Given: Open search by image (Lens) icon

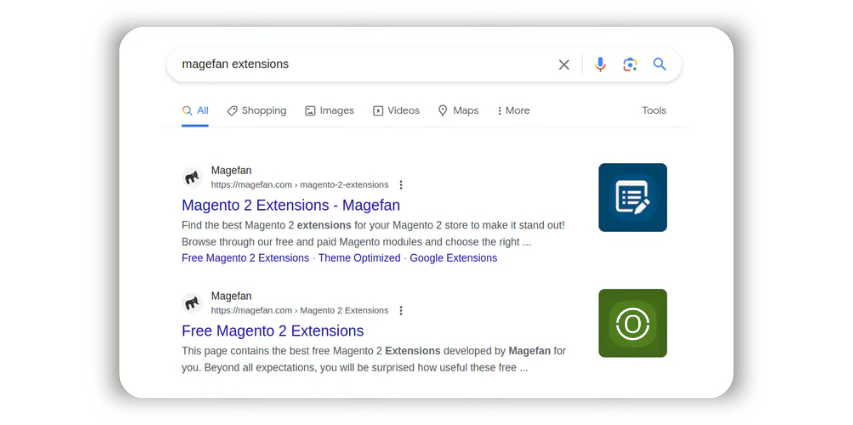Looking at the screenshot, I should tap(630, 65).
